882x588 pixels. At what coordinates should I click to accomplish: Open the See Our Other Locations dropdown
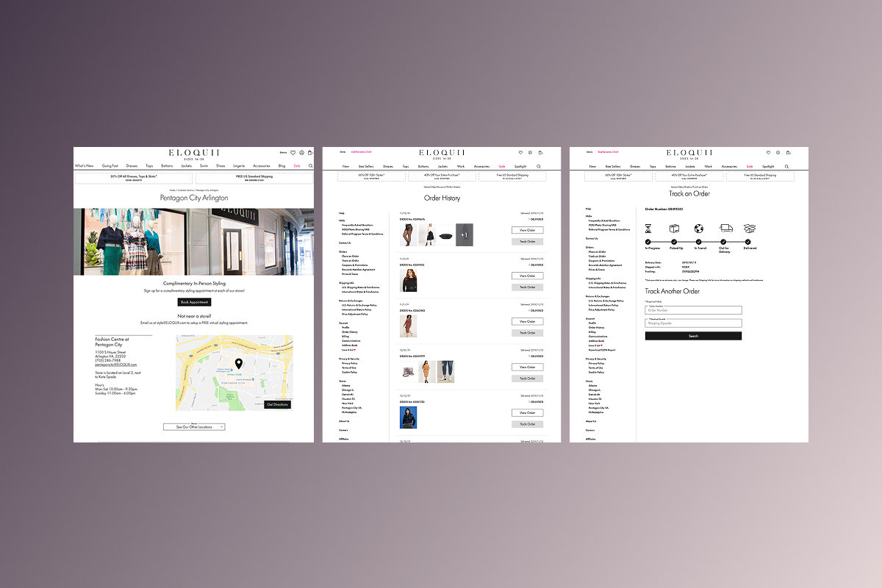(194, 427)
